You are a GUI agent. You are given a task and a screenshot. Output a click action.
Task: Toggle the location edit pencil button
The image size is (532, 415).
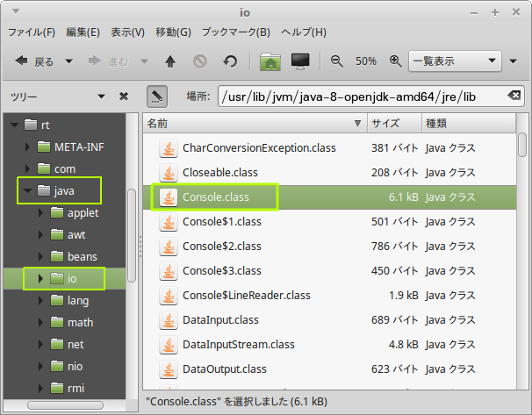(157, 96)
